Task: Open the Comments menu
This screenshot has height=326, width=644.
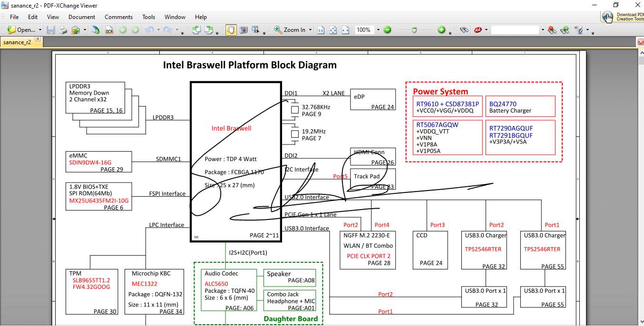Action: (x=119, y=17)
